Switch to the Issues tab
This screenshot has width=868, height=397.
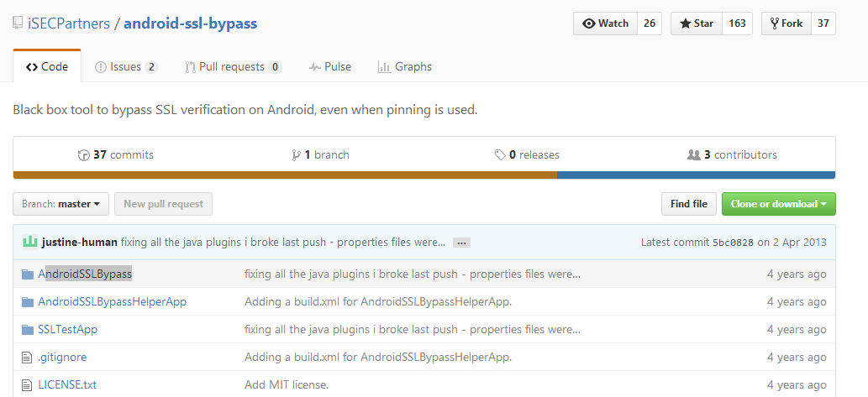(x=125, y=66)
